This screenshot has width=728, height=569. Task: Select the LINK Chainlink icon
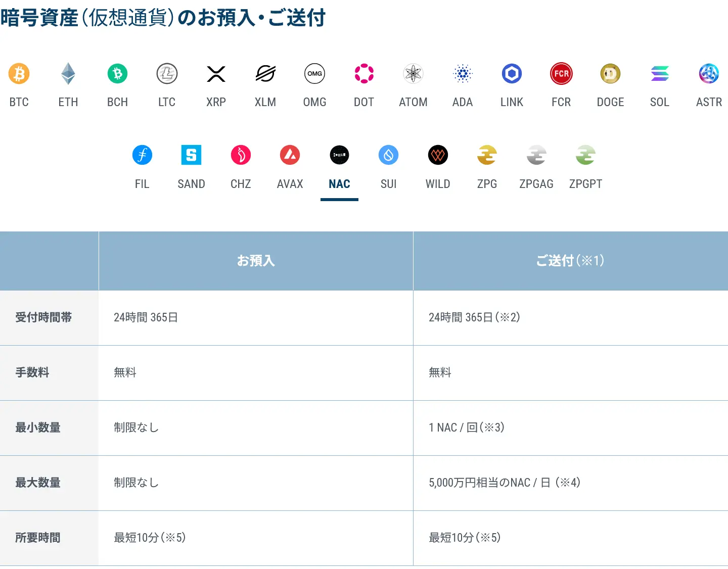click(512, 74)
